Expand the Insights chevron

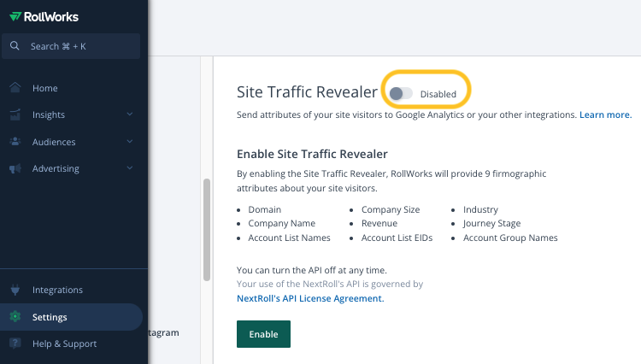coord(130,114)
